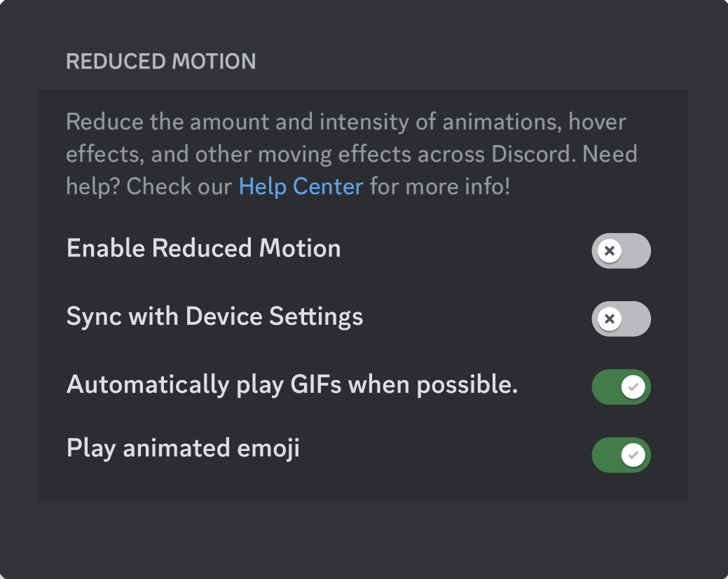Click the checkmark knob on the GIFs switch
Image resolution: width=728 pixels, height=579 pixels.
click(633, 387)
